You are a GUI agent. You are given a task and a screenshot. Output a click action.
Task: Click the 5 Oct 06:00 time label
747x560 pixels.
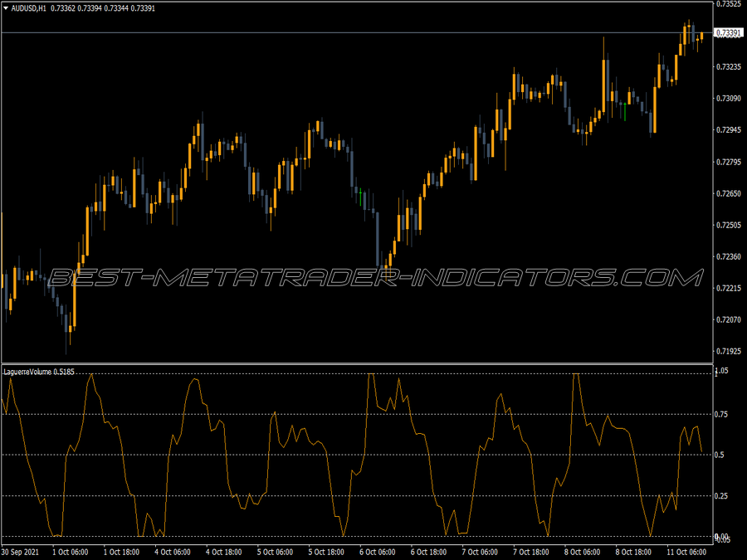[x=275, y=552]
